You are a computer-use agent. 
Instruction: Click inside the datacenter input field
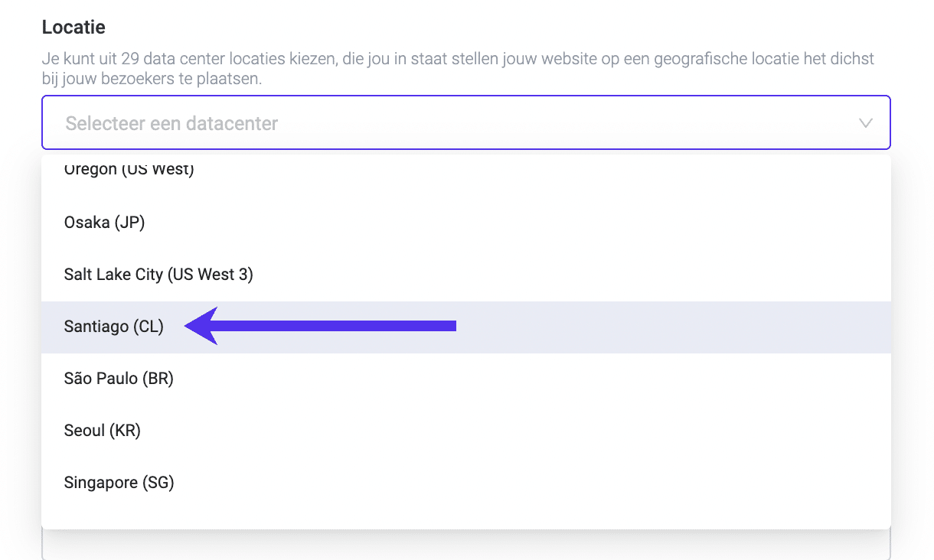point(306,122)
